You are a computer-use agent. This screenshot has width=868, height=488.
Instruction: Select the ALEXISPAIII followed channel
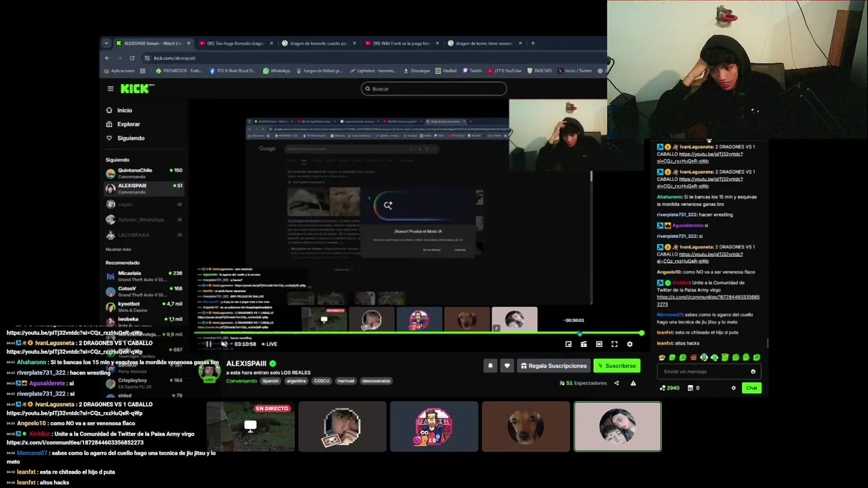pyautogui.click(x=144, y=188)
